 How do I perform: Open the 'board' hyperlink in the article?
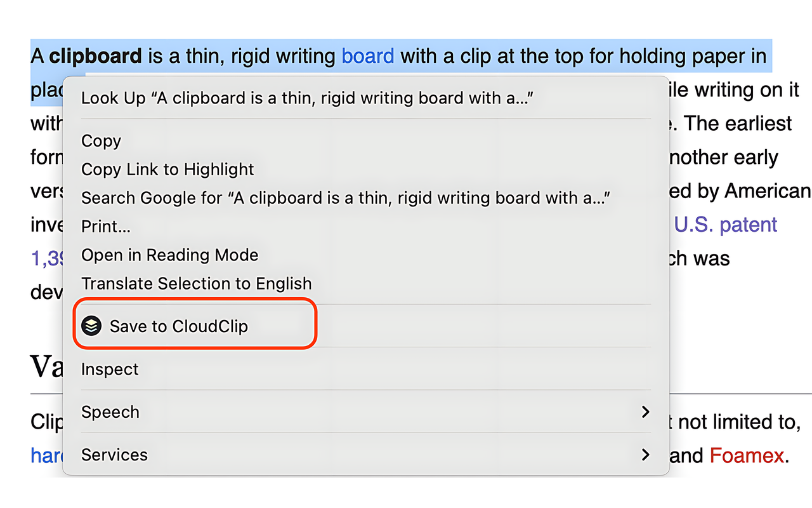click(367, 56)
